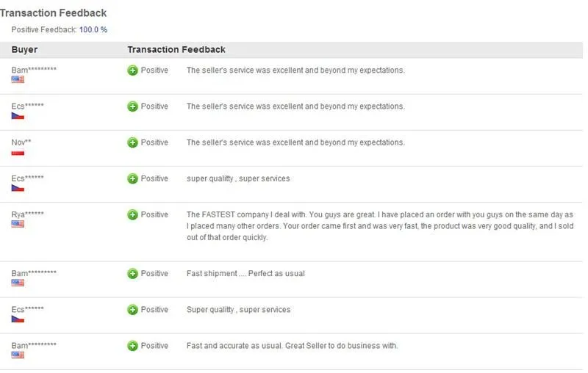Click the green plus icon in Bam's first row

tap(132, 70)
